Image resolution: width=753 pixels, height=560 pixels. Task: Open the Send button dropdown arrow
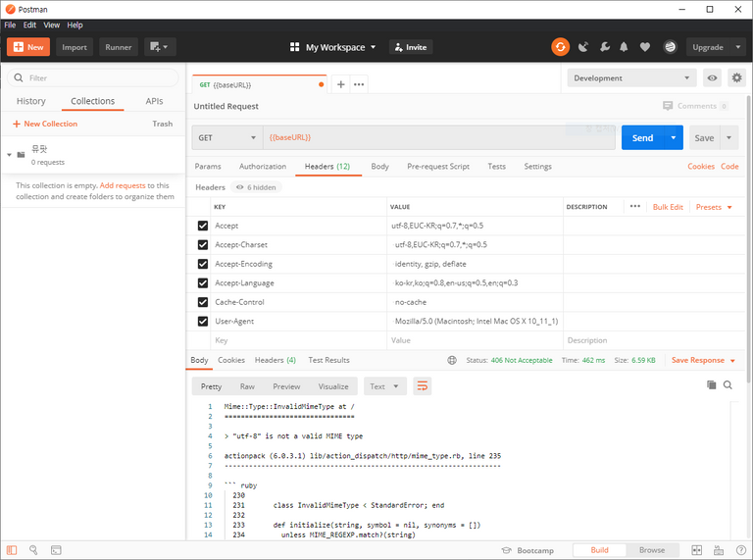(674, 138)
